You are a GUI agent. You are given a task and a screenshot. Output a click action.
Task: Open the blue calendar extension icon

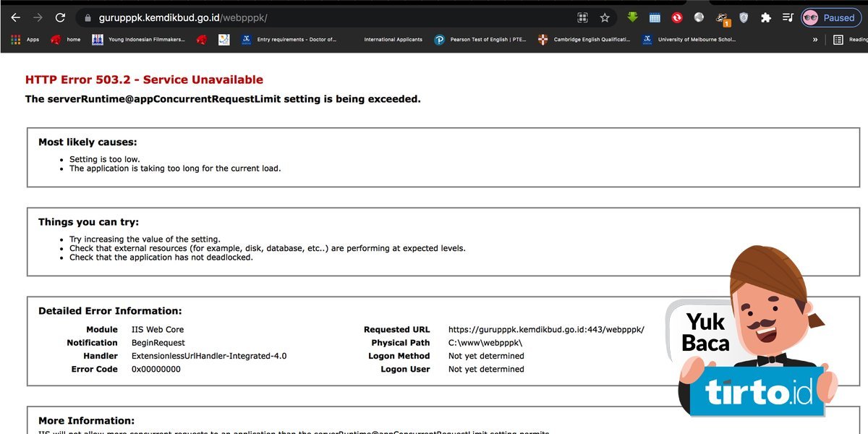(655, 17)
